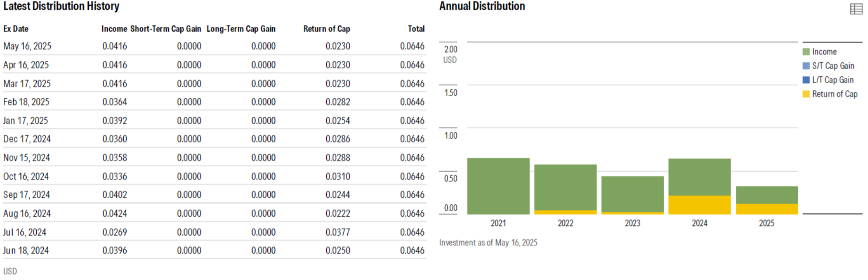Click the Return of Cap yellow swatch
This screenshot has height=280, width=868.
[806, 94]
